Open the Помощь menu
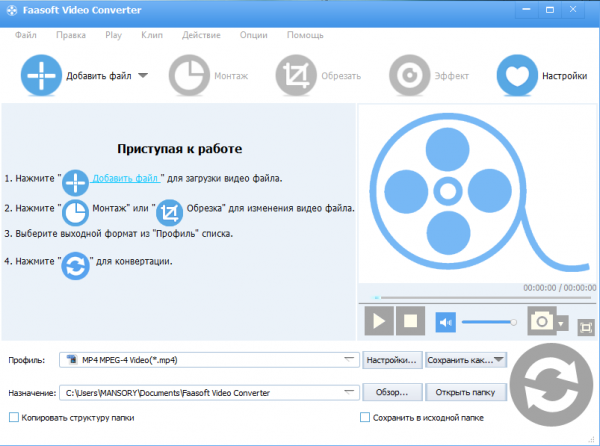 (x=305, y=35)
